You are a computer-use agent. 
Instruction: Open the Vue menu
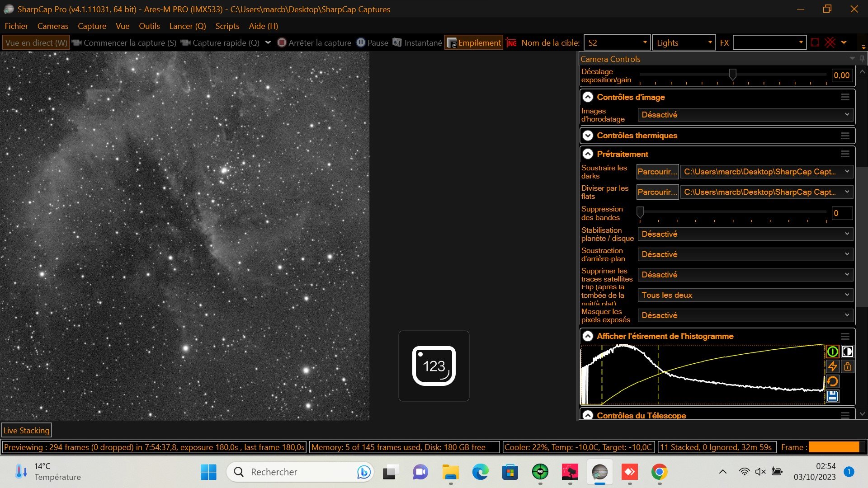pyautogui.click(x=123, y=26)
